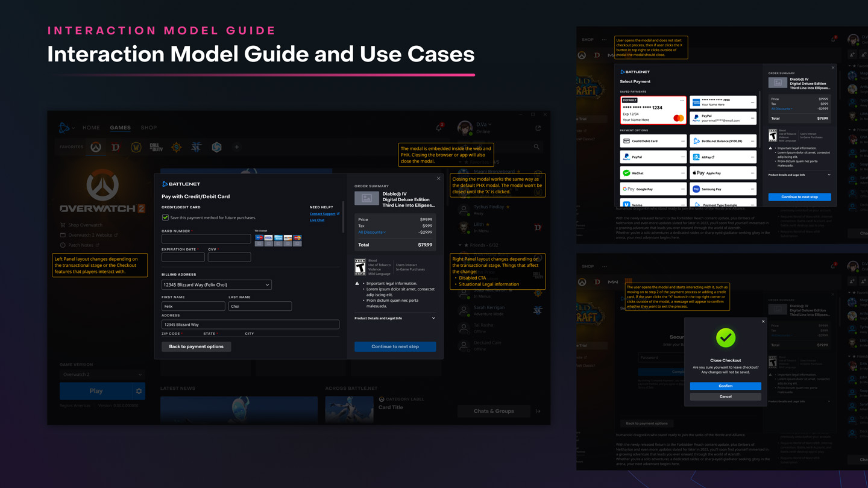
Task: Open the Battle.net logo menu in main mockup
Action: pos(64,128)
